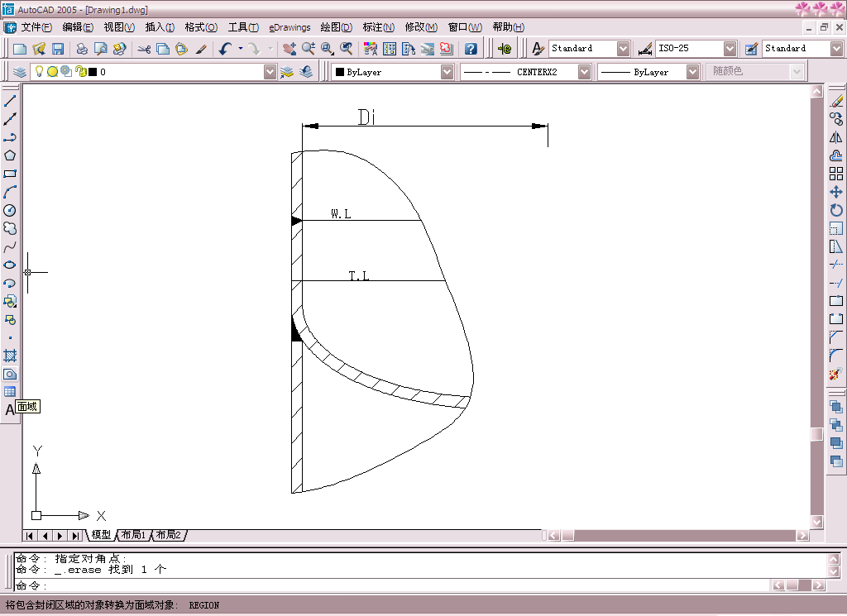Select the Line draw tool
Viewport: 847px width, 616px height.
click(10, 101)
